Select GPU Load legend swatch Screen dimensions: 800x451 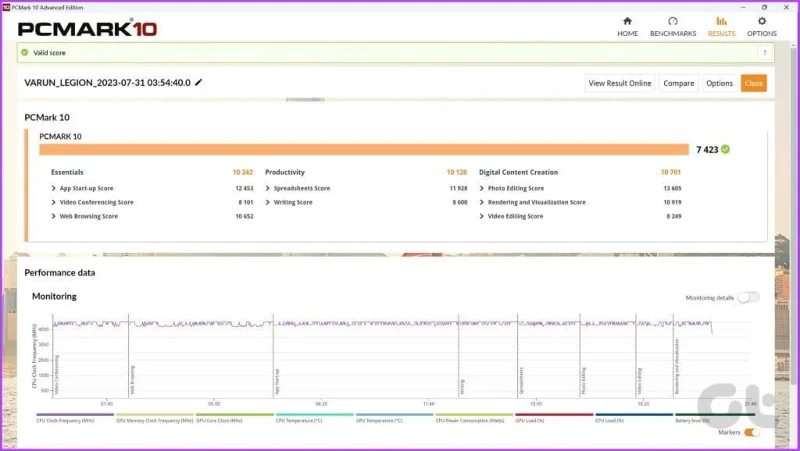(x=554, y=414)
